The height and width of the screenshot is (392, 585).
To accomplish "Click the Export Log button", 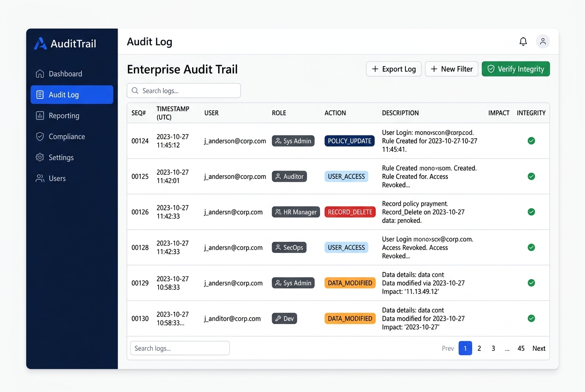I will point(394,69).
